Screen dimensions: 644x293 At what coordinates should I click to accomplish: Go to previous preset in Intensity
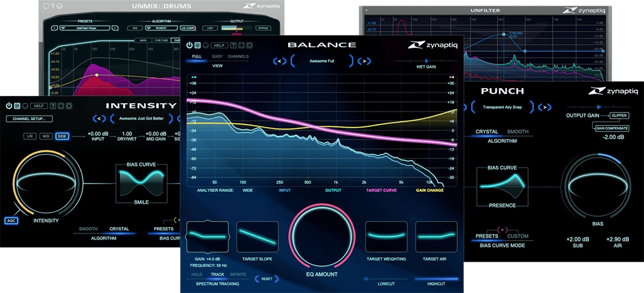(x=99, y=119)
